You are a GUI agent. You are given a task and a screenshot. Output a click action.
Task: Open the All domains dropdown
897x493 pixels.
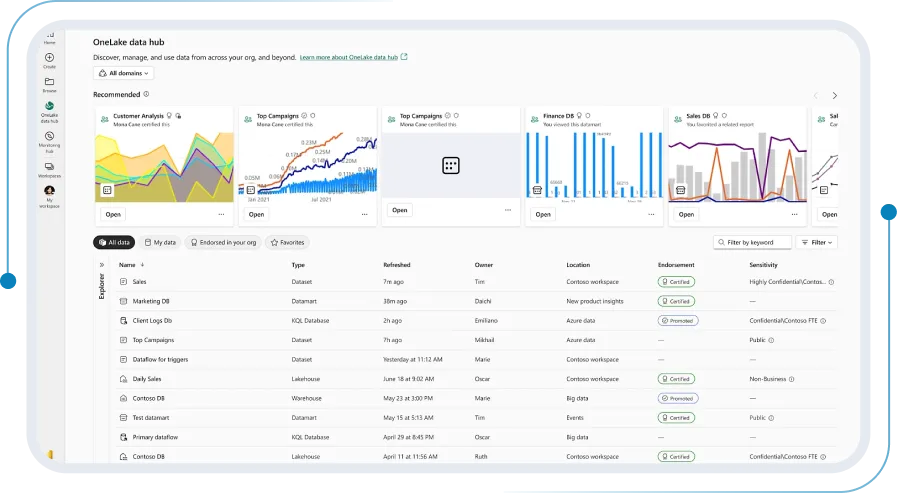[x=124, y=73]
